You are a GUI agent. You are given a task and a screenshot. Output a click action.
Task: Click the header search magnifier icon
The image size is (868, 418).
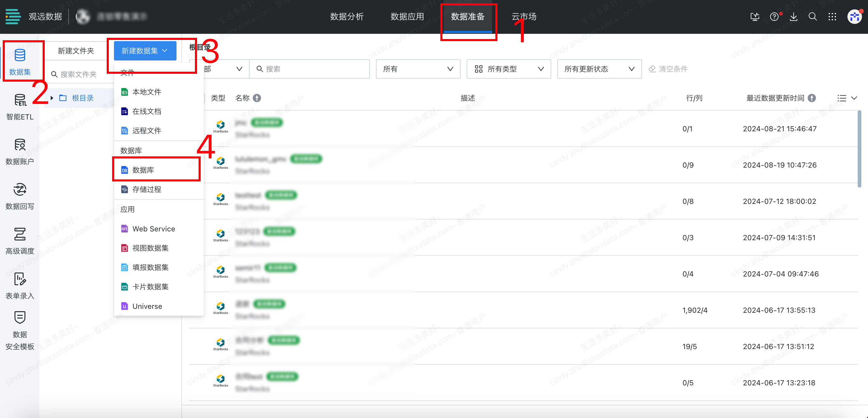coord(812,17)
